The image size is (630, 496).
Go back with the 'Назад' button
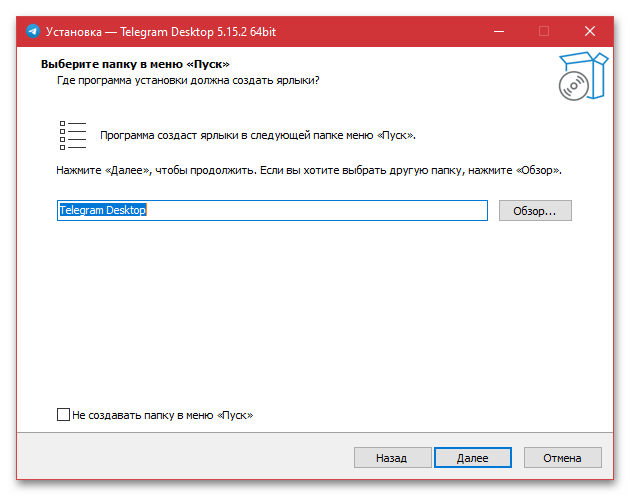pyautogui.click(x=392, y=458)
